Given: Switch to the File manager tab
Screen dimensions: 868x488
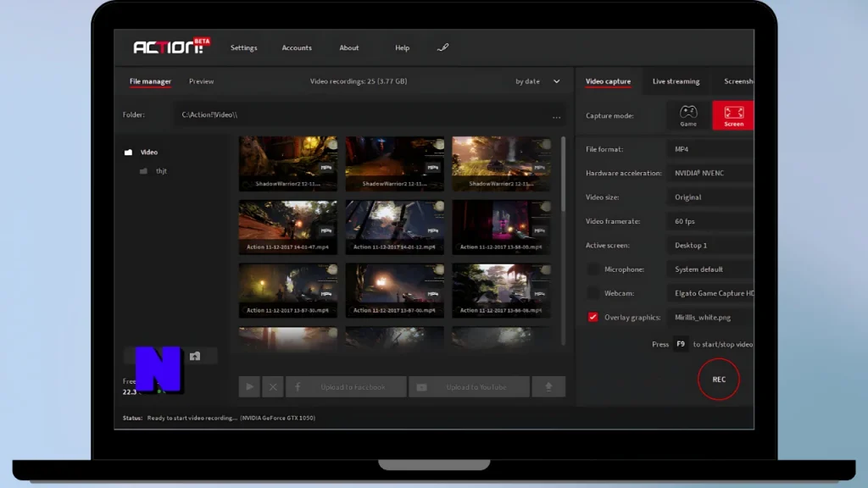Looking at the screenshot, I should (x=150, y=81).
